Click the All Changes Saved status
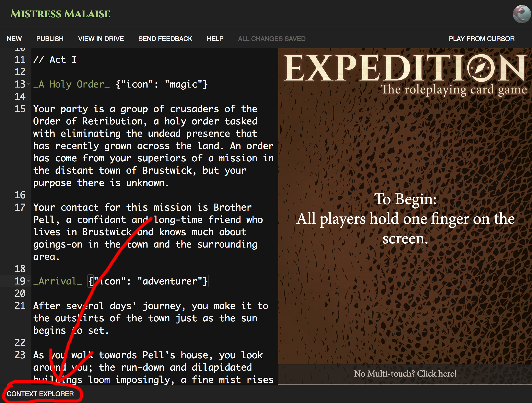This screenshot has width=532, height=403. coord(272,39)
